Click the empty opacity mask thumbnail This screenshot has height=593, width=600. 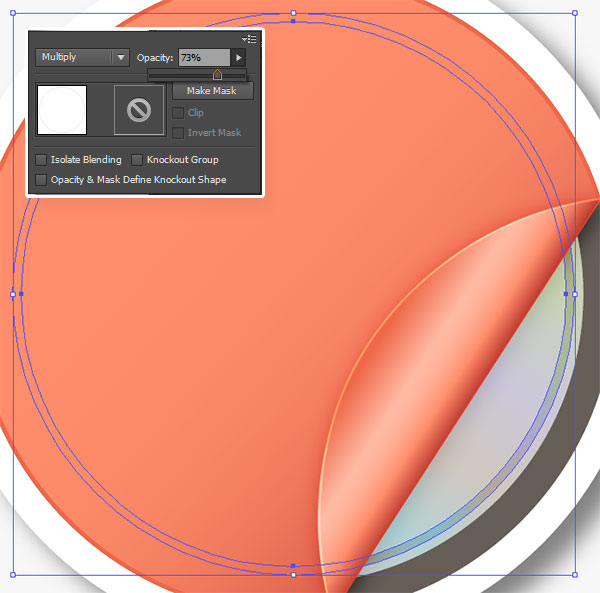click(x=139, y=110)
